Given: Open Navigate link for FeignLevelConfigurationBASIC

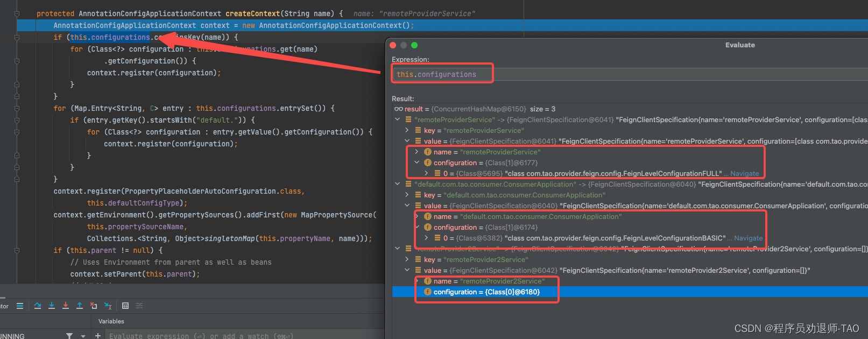Looking at the screenshot, I should coord(748,238).
